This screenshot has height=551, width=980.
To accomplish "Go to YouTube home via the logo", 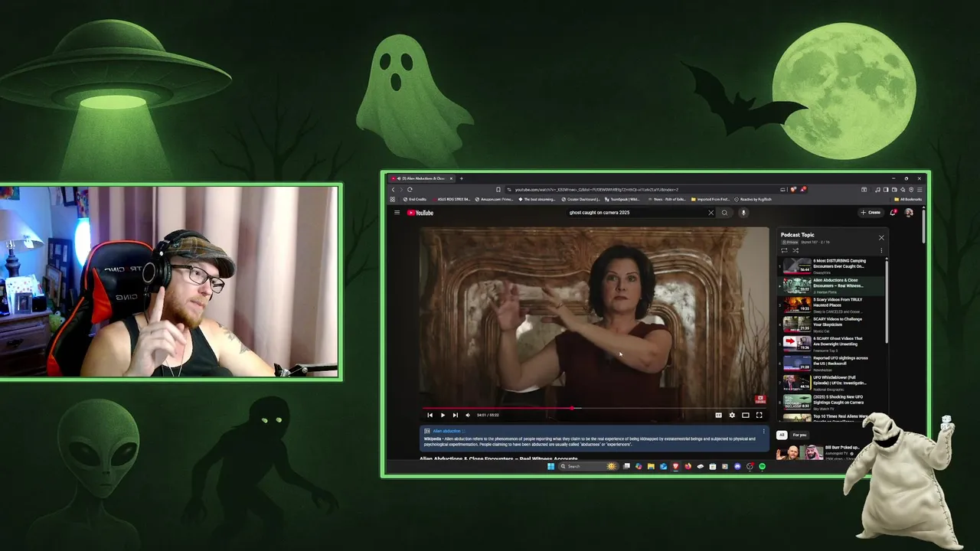I will [x=420, y=213].
